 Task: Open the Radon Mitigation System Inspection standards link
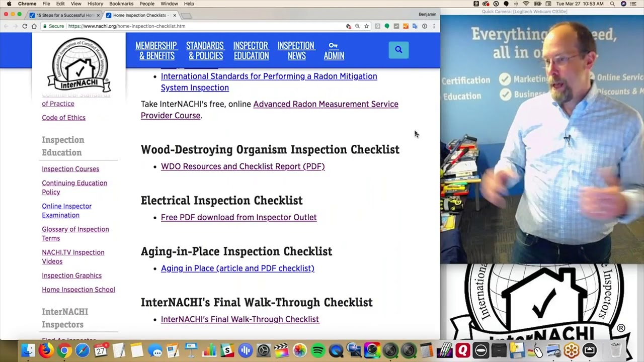point(269,82)
